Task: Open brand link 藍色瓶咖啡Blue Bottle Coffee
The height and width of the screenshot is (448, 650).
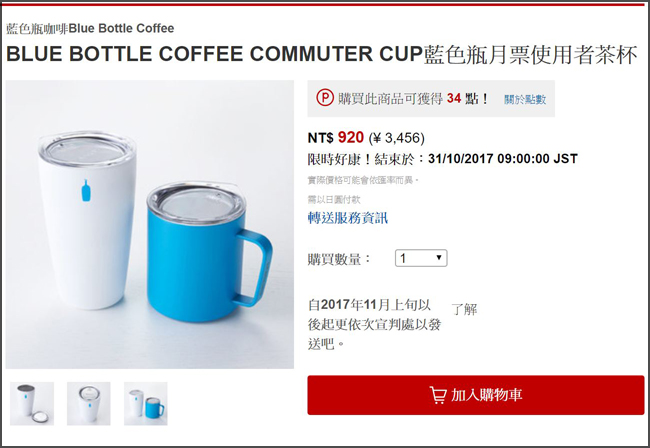Action: [90, 28]
